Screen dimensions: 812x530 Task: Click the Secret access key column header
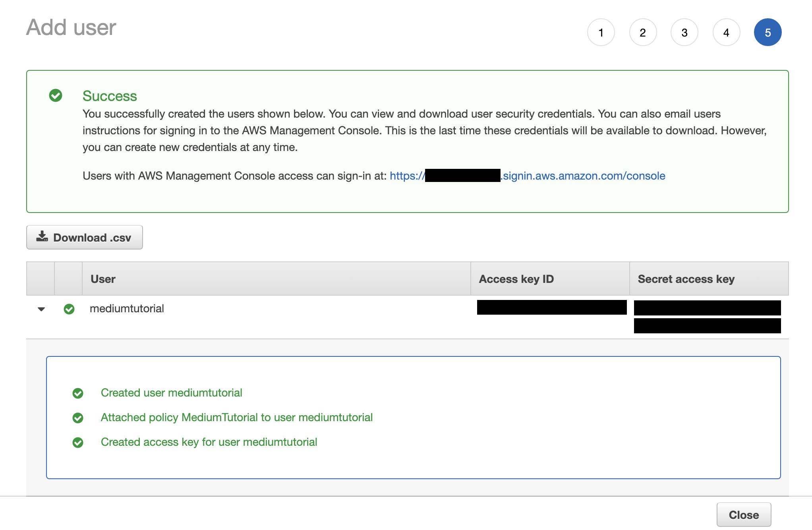click(x=686, y=279)
